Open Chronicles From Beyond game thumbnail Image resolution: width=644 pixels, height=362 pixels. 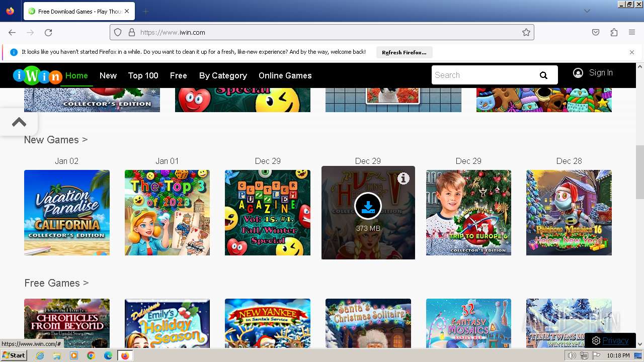[67, 323]
